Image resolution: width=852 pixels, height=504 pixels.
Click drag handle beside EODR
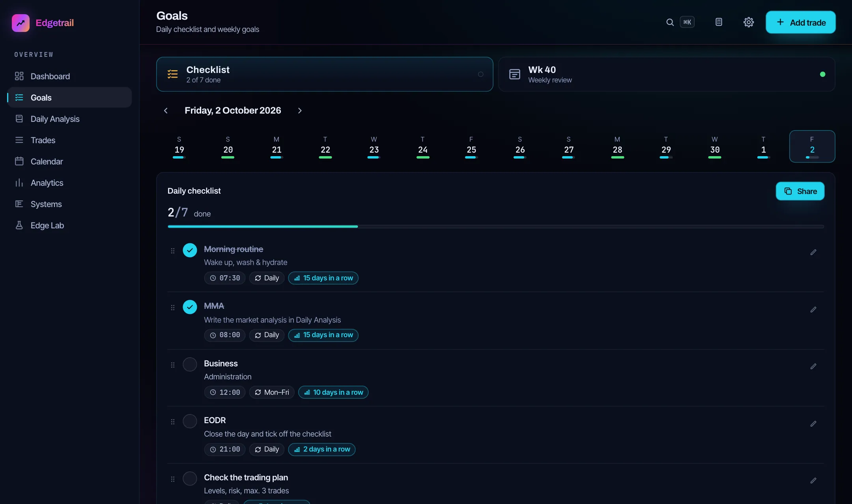pos(172,422)
